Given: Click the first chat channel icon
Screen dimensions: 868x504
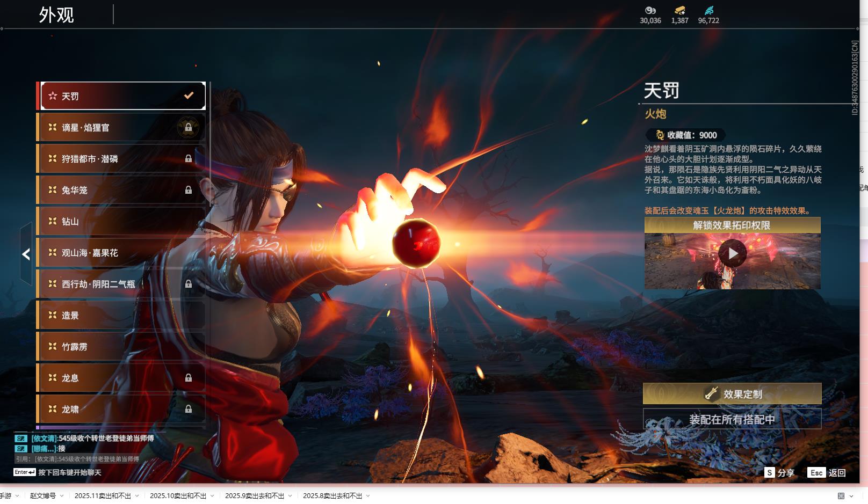Looking at the screenshot, I should 21,438.
